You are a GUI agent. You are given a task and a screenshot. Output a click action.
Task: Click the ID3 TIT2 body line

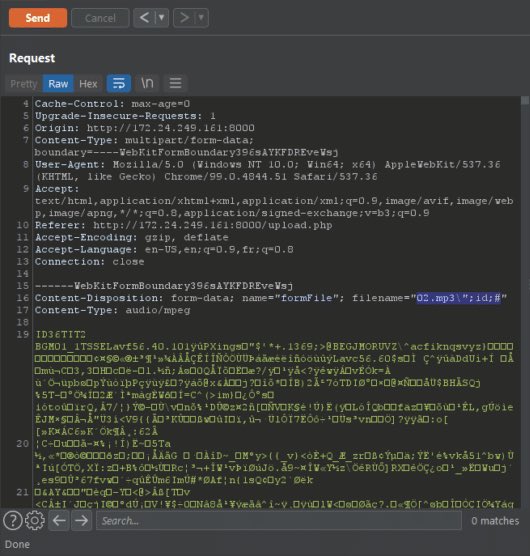click(x=60, y=334)
